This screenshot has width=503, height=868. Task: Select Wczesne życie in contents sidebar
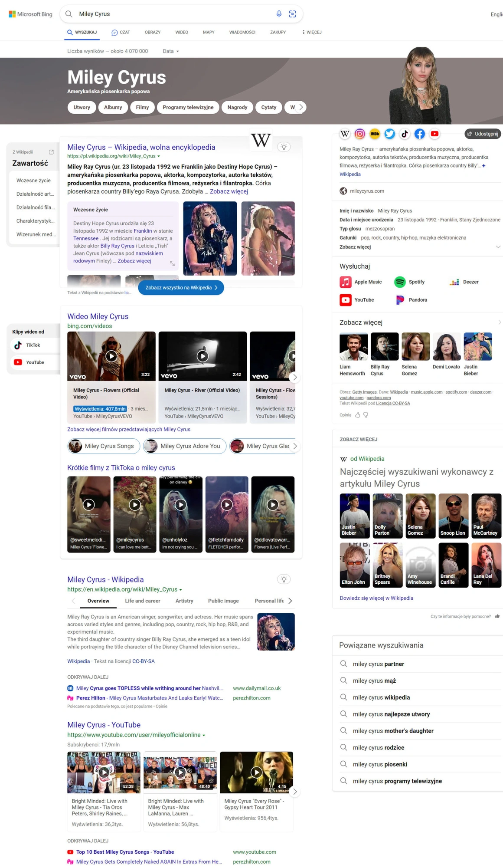(x=33, y=180)
